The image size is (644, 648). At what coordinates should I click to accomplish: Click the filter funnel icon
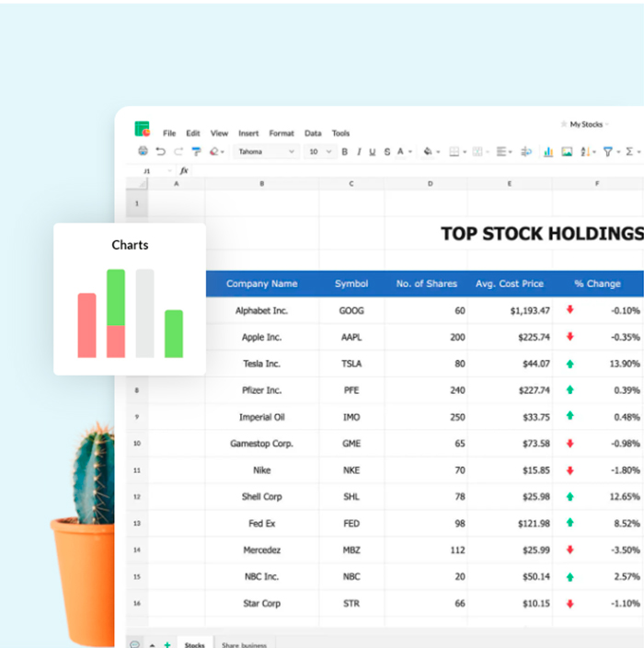(607, 152)
